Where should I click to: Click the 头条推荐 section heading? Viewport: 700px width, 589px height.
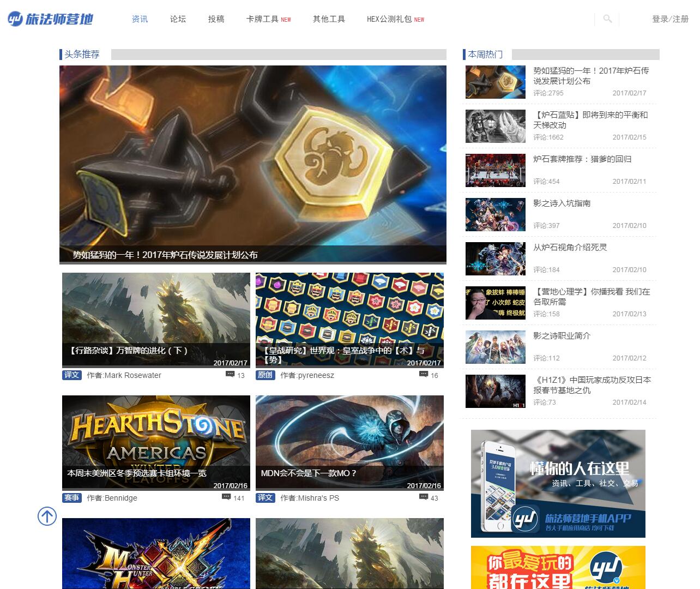[82, 55]
